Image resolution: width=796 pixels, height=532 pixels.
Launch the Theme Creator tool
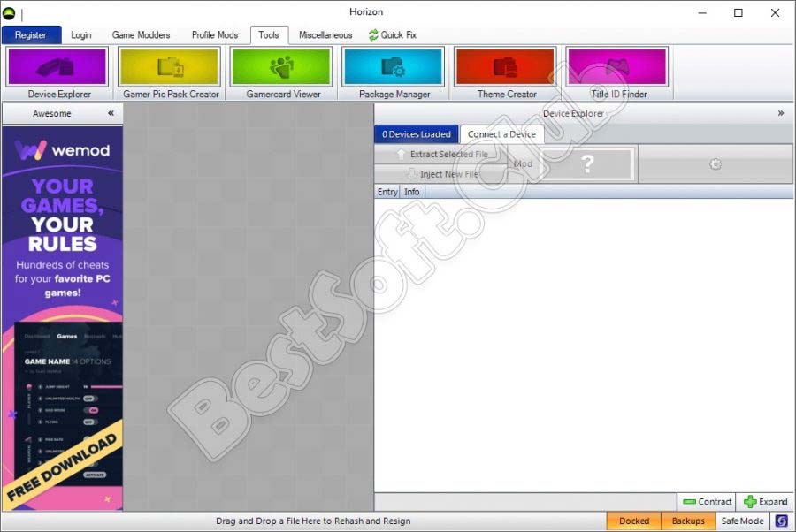point(506,67)
